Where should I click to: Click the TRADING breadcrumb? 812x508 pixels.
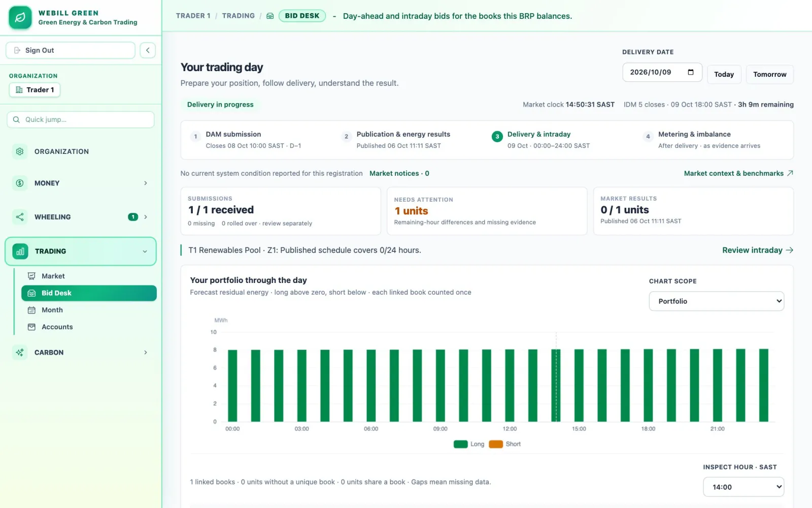[238, 16]
